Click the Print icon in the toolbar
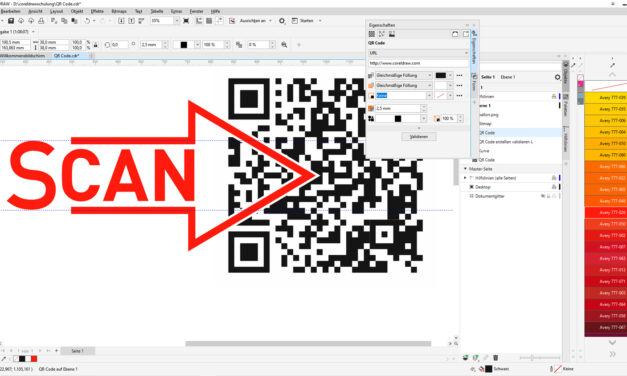This screenshot has height=376, width=627. pyautogui.click(x=41, y=21)
